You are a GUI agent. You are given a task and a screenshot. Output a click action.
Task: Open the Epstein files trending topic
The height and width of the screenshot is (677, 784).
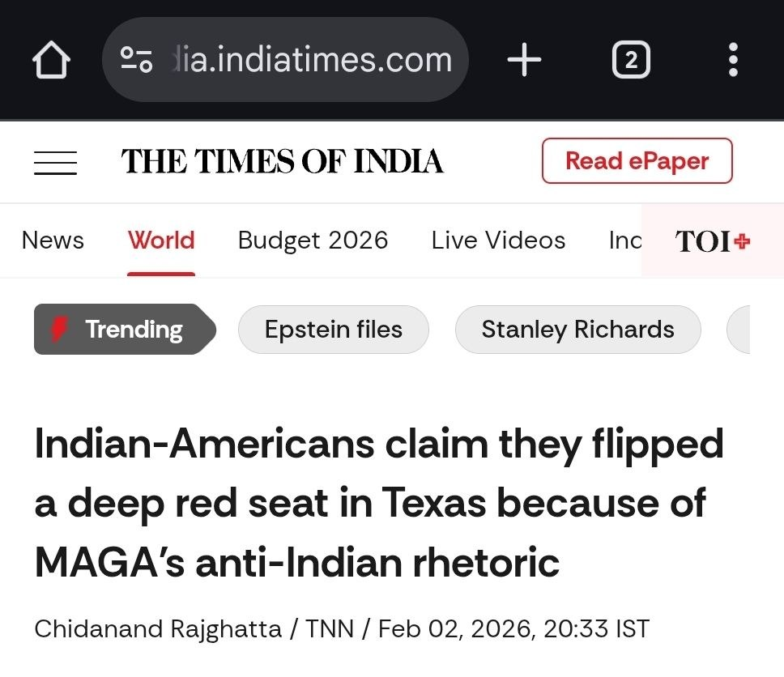tap(333, 330)
